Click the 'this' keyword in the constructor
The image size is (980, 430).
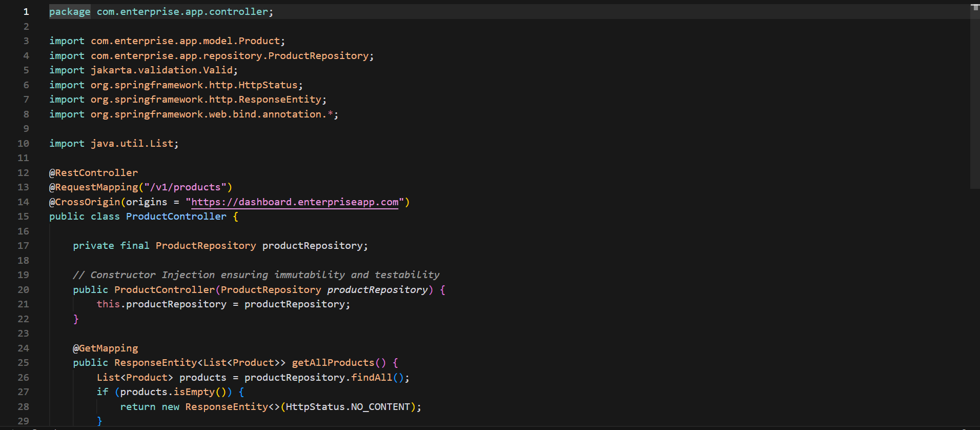tap(108, 304)
